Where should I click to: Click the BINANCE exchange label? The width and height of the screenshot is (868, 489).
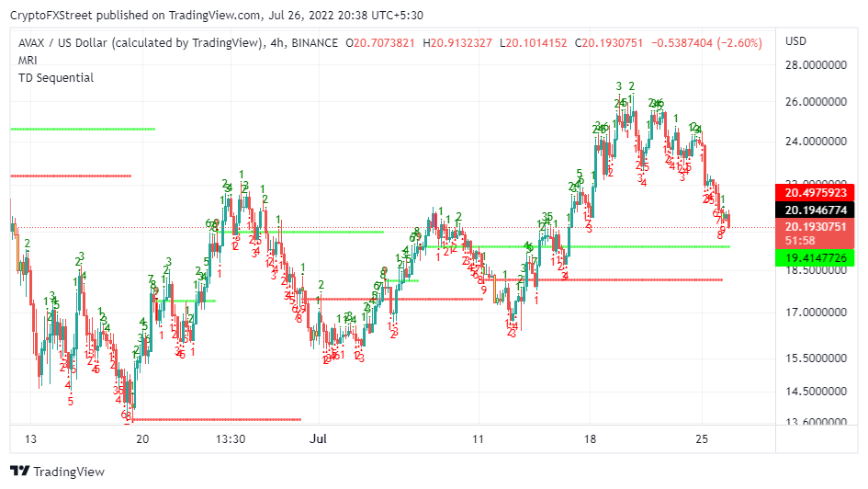coord(314,43)
